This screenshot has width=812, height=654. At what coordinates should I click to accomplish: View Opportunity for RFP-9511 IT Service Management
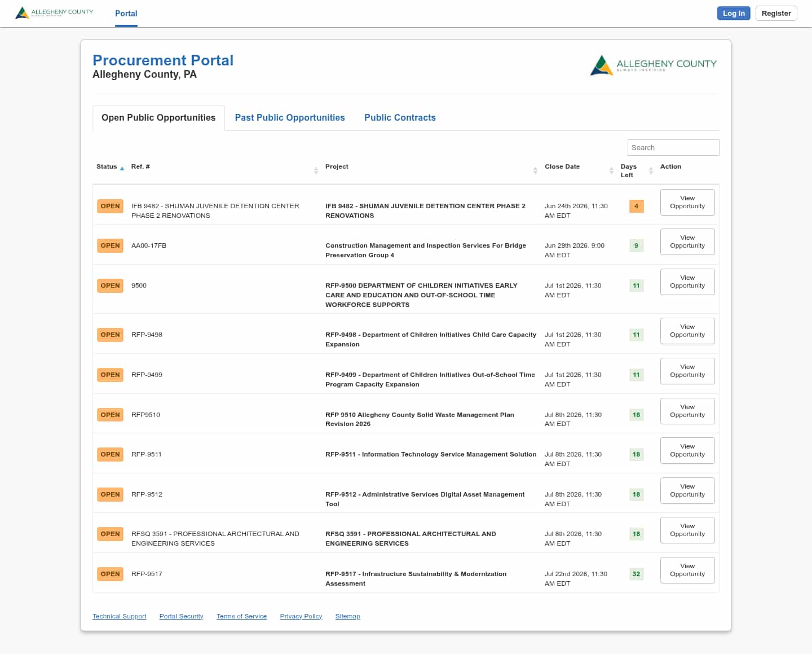coord(687,450)
